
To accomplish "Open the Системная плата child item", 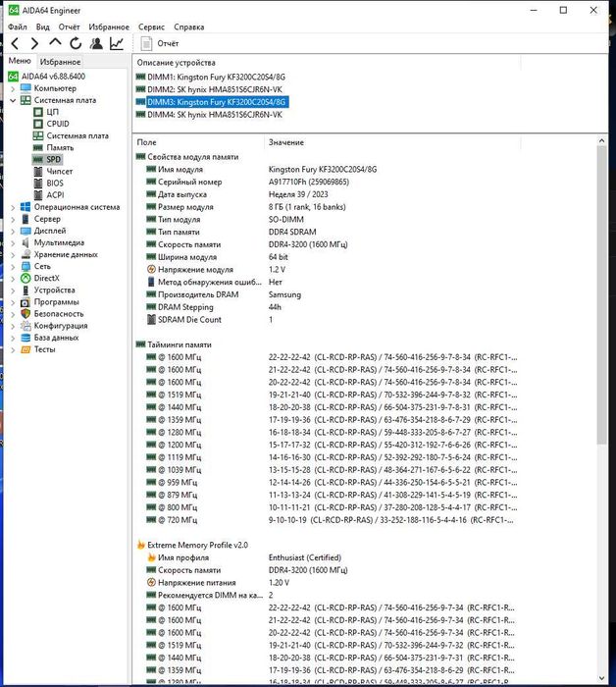I will click(x=77, y=135).
